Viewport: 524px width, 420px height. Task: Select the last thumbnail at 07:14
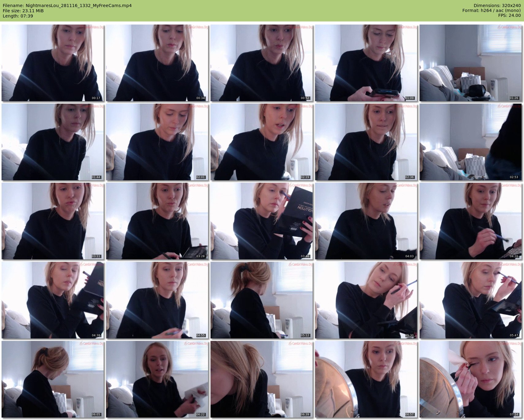[470, 379]
